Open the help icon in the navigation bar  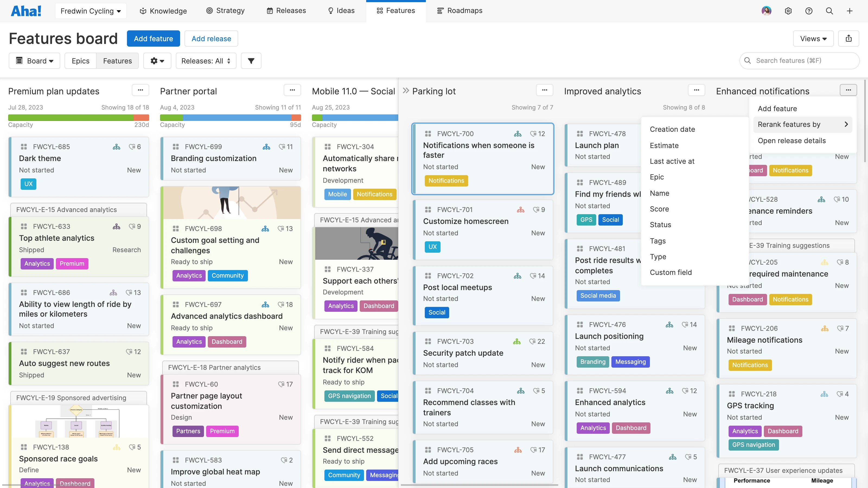pyautogui.click(x=809, y=11)
